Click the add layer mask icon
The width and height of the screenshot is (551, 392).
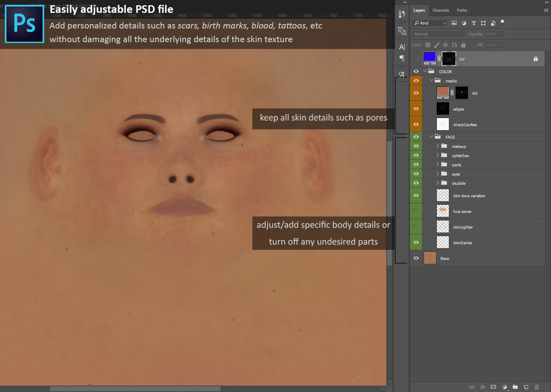coord(494,387)
